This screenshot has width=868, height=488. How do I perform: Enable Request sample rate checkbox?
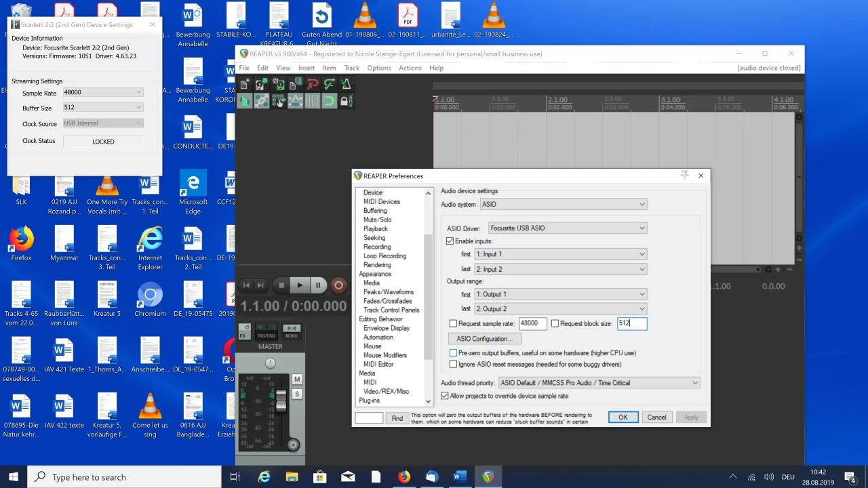454,324
